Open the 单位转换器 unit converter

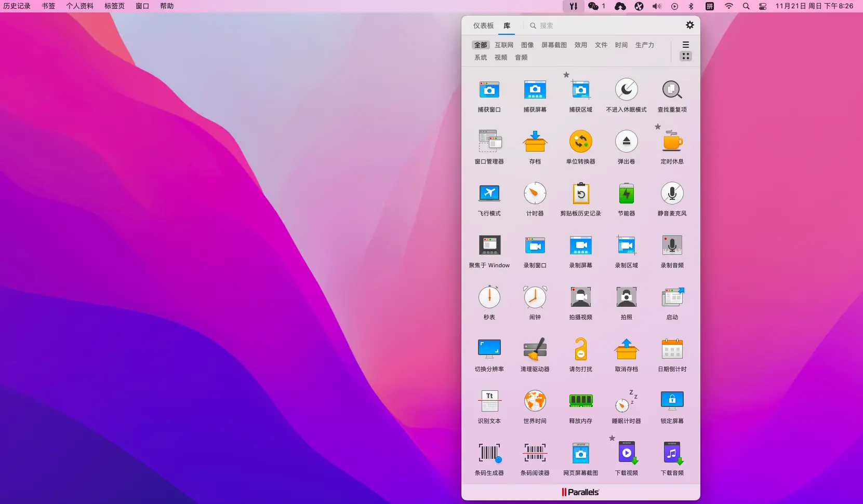click(x=580, y=142)
